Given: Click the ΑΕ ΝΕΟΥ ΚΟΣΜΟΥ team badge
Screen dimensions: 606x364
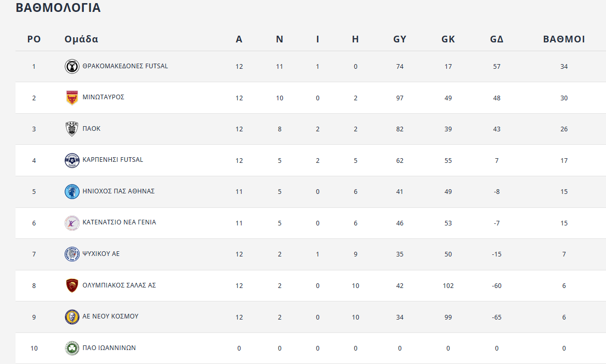Looking at the screenshot, I should point(72,316).
